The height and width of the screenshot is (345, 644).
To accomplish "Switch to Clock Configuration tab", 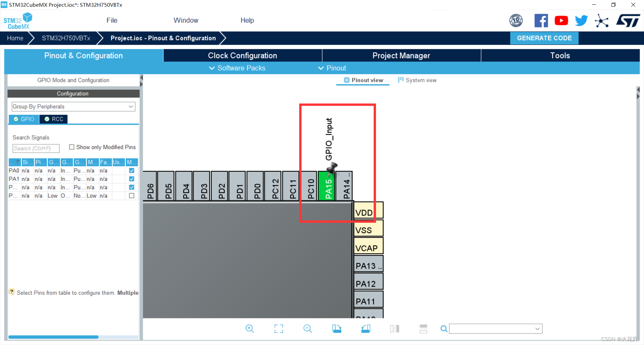I will coord(243,56).
